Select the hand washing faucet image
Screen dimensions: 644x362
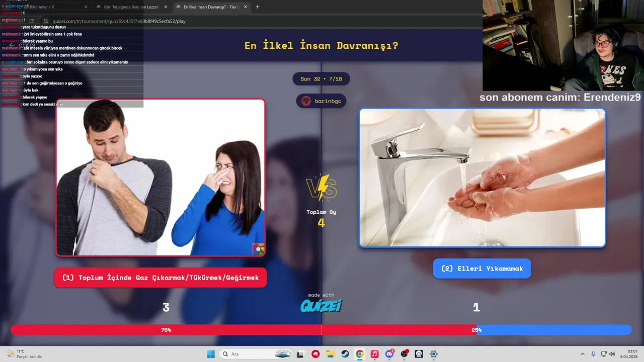[482, 178]
